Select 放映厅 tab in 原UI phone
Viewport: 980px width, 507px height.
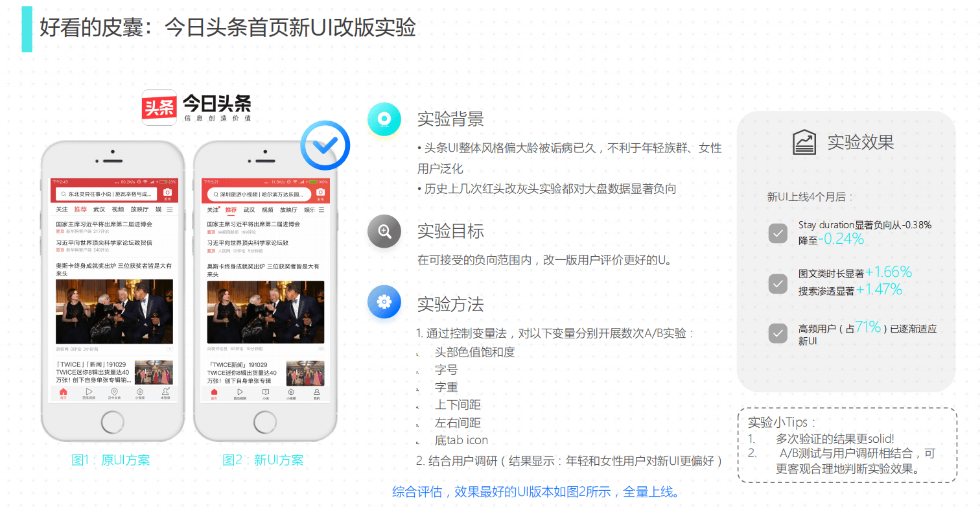[x=139, y=209]
